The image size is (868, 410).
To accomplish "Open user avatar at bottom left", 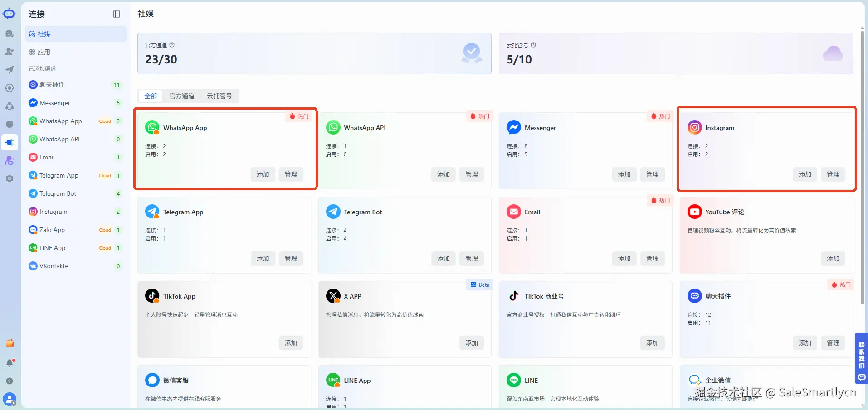I will click(10, 399).
